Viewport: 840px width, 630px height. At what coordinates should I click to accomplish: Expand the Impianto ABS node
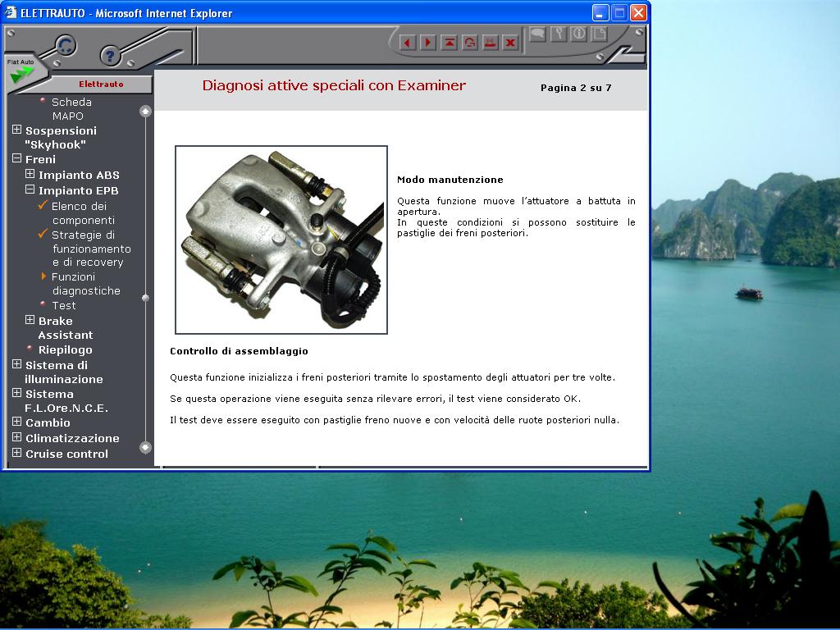click(30, 174)
